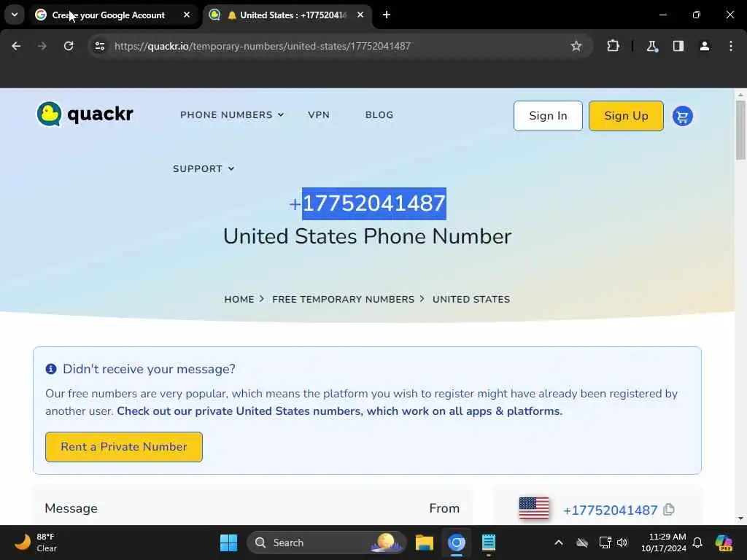Open Chrome Labs flask icon
Image resolution: width=747 pixels, height=560 pixels.
click(652, 46)
